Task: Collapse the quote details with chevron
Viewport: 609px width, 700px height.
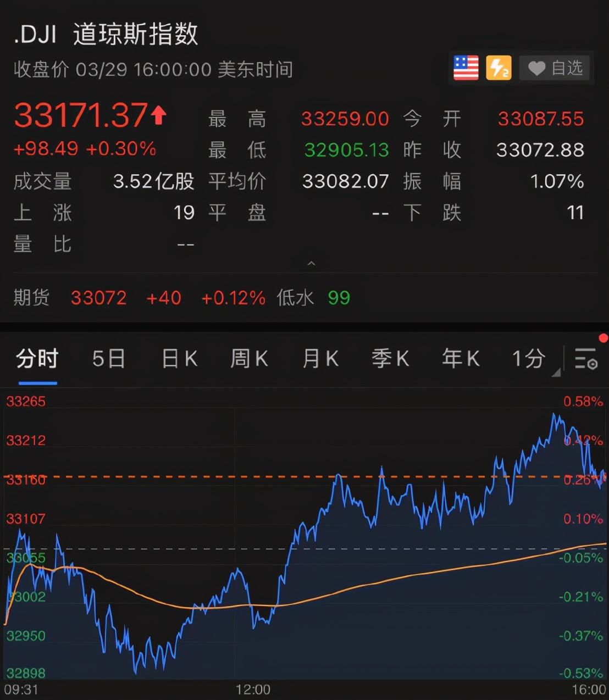Action: tap(311, 264)
